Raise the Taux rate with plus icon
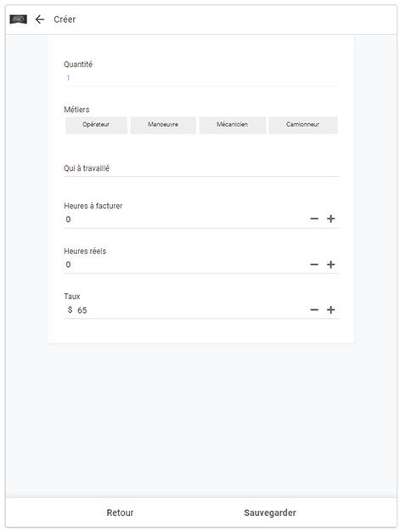The image size is (400, 532). (331, 310)
